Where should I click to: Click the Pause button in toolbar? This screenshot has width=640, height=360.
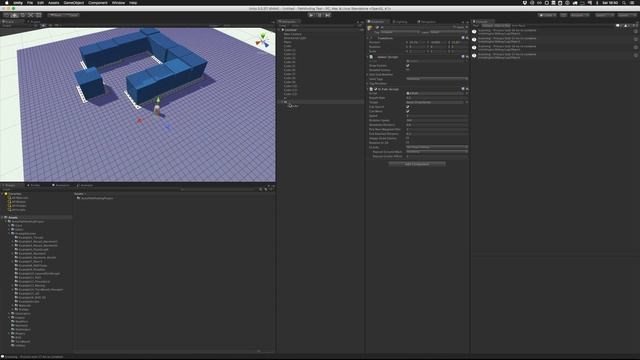(320, 15)
